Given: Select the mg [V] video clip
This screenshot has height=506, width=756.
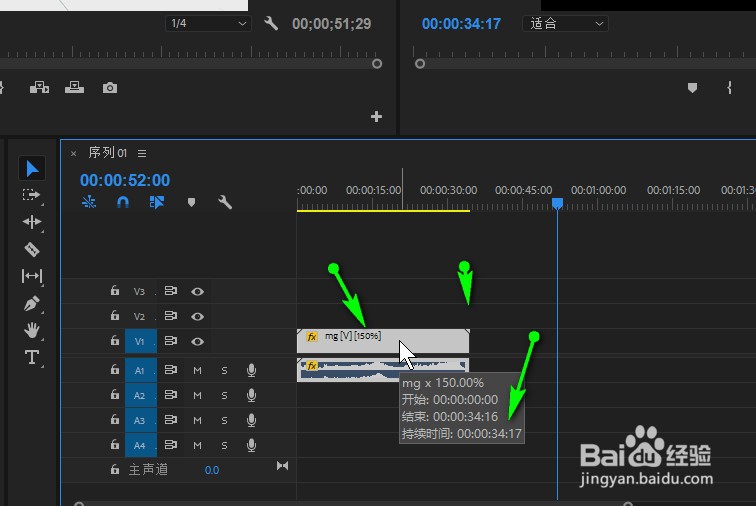Looking at the screenshot, I should [383, 341].
